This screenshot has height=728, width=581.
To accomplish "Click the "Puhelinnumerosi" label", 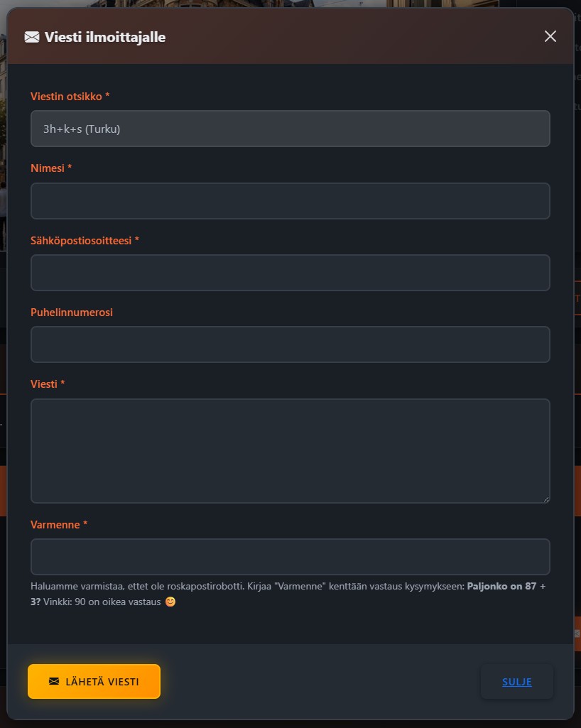I will coord(72,313).
